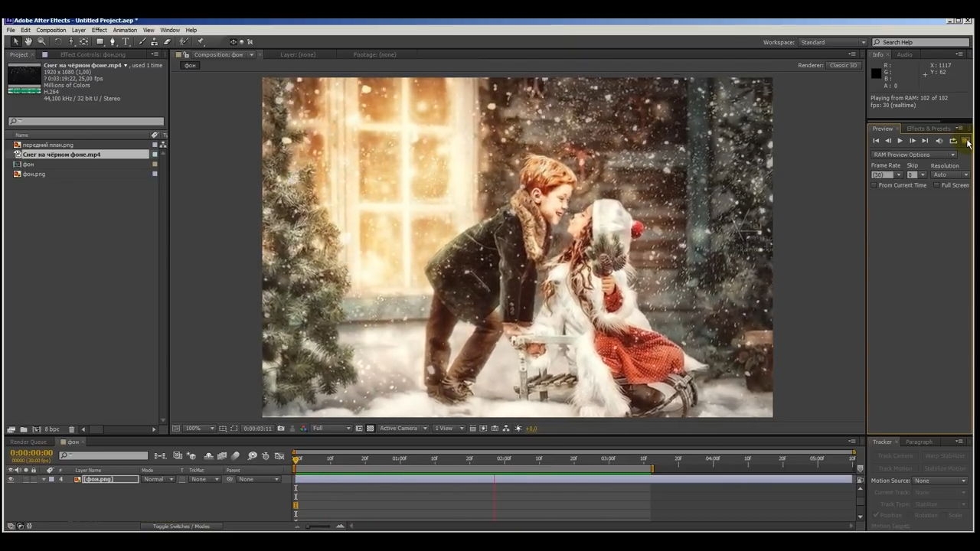Screen dimensions: 980x551
Task: Click label color of передний план.png item
Action: click(155, 145)
